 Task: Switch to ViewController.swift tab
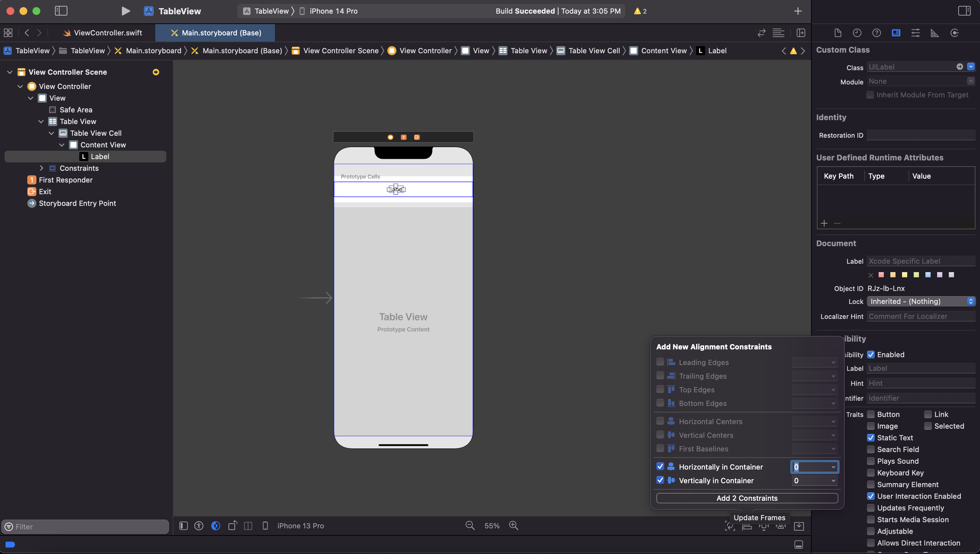click(x=103, y=33)
